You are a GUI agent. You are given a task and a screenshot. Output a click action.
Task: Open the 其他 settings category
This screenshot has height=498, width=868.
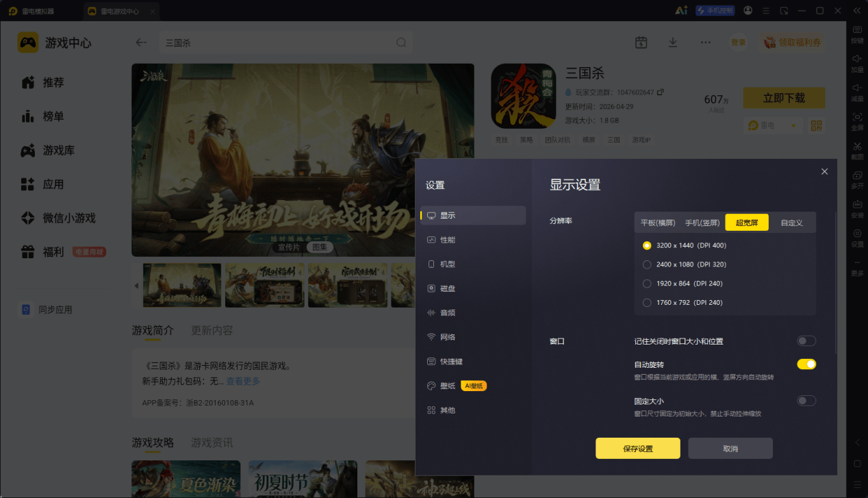473,410
